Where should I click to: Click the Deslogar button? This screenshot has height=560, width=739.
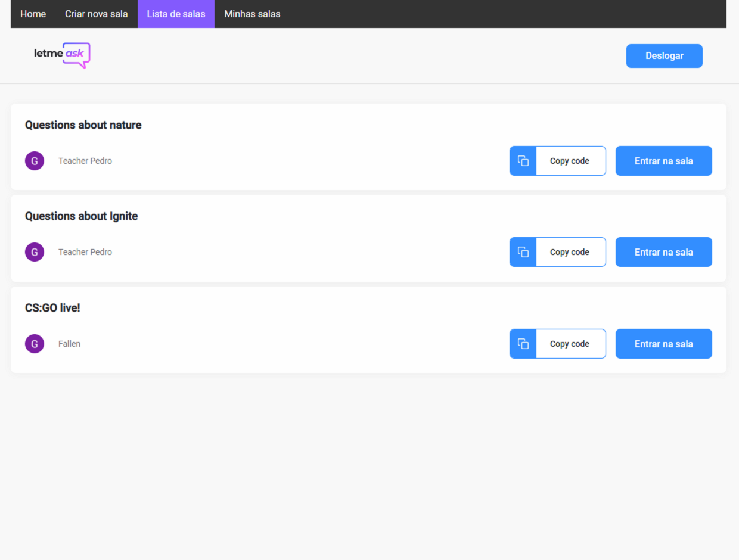tap(664, 55)
